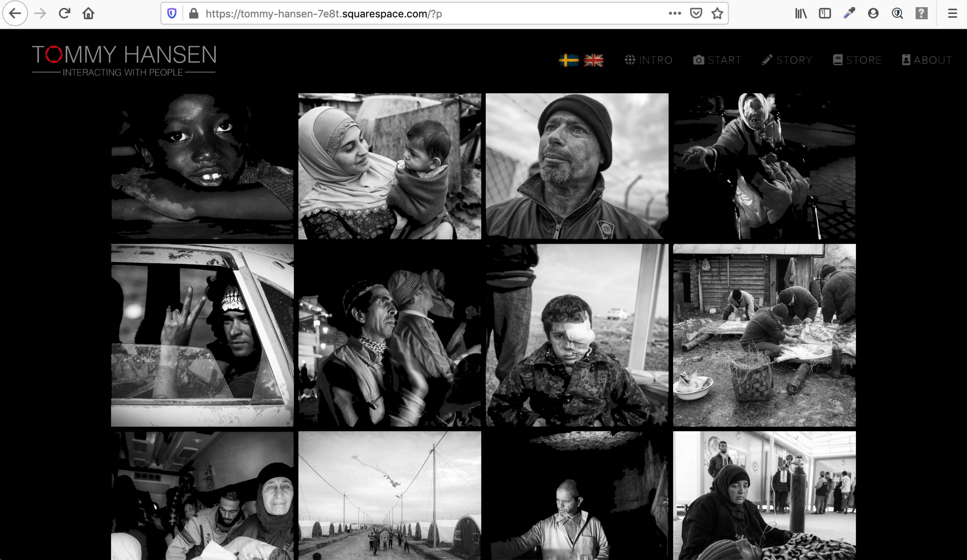Click the forward navigation arrow
This screenshot has width=967, height=560.
tap(40, 14)
